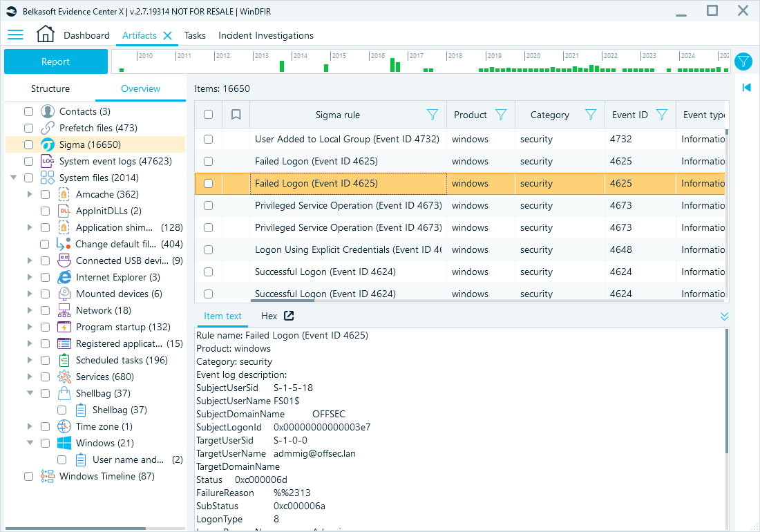This screenshot has width=760, height=532.
Task: Click the Scheduled tasks clipboard icon
Action: [x=64, y=360]
